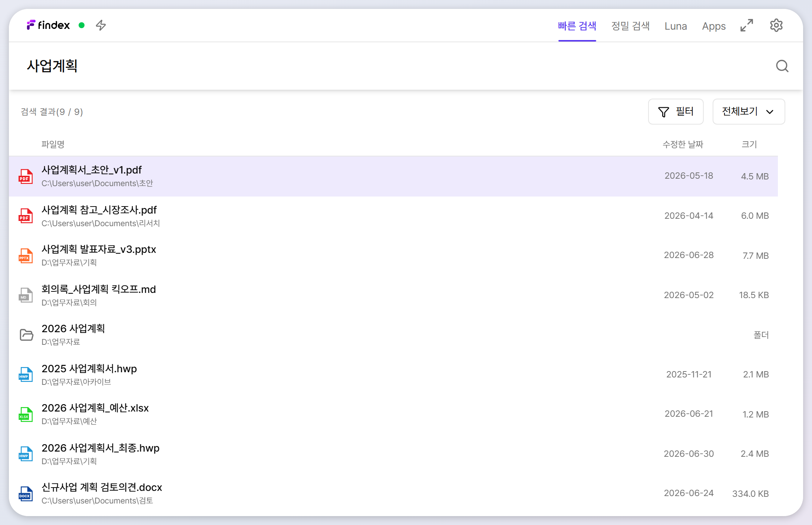This screenshot has width=812, height=525.
Task: Click path C:\Users\user\Documents\검토
Action: (97, 501)
